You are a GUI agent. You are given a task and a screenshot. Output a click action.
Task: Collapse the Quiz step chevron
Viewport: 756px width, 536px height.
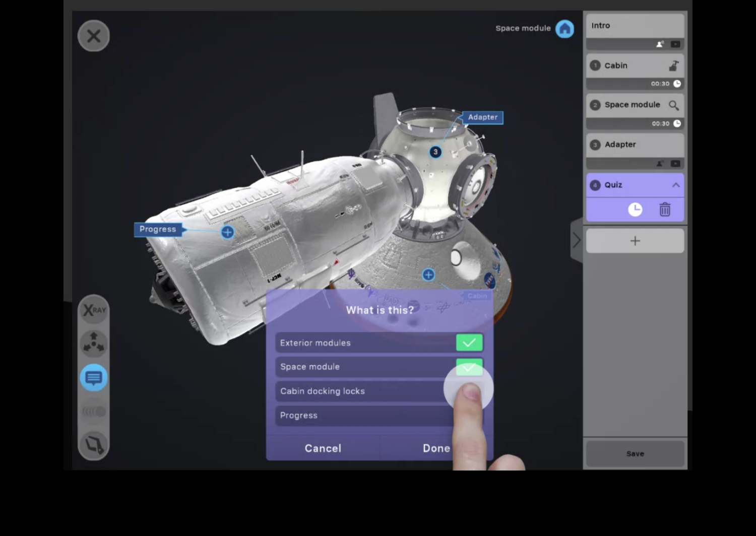pos(676,185)
